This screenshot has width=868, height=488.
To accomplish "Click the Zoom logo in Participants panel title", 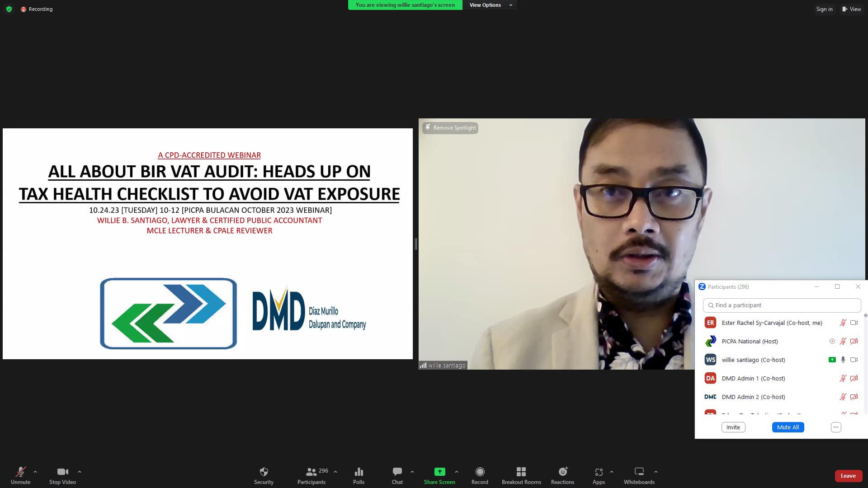I will click(x=702, y=287).
